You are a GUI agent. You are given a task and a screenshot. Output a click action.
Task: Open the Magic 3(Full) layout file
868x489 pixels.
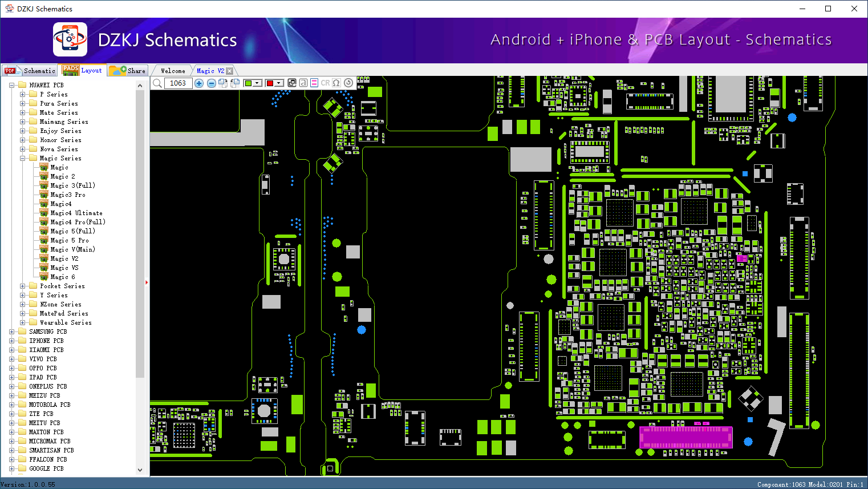(72, 185)
